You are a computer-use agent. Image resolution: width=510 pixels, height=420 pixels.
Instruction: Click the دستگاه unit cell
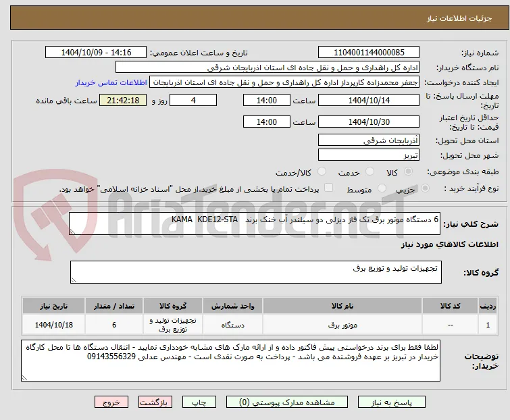pyautogui.click(x=232, y=324)
